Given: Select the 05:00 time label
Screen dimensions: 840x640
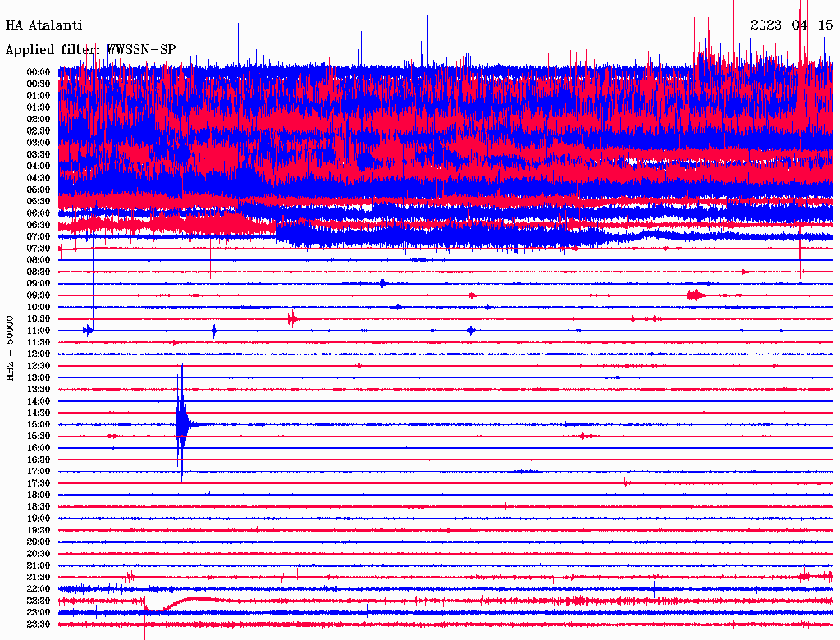Looking at the screenshot, I should click(x=39, y=190).
